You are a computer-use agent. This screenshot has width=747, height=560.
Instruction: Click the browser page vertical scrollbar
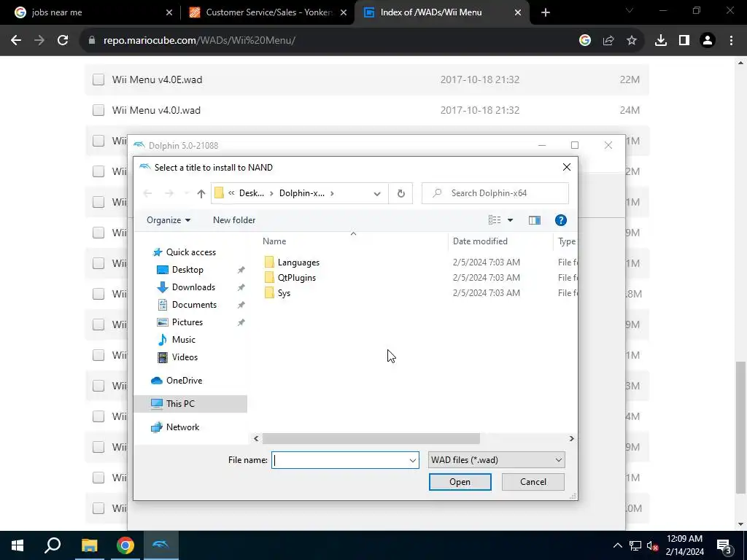tap(740, 427)
